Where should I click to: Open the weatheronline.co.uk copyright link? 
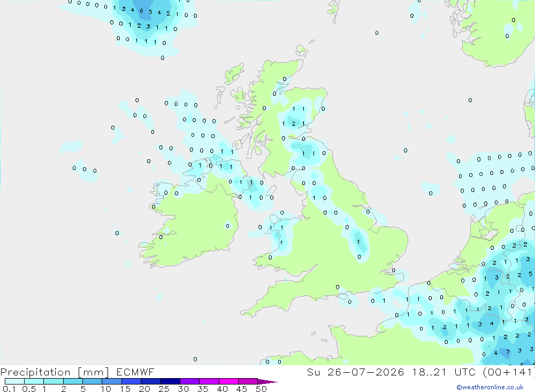tap(490, 387)
